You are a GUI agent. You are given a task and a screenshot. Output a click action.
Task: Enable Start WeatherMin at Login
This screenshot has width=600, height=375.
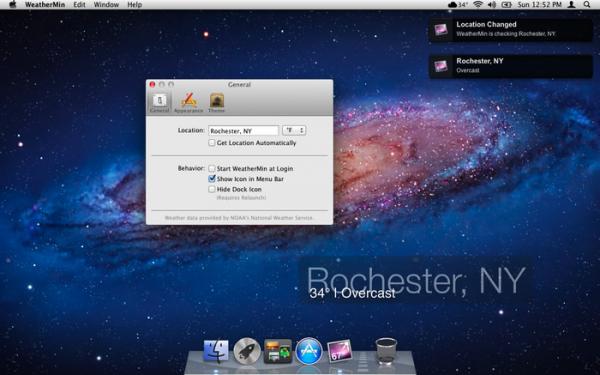[212, 168]
